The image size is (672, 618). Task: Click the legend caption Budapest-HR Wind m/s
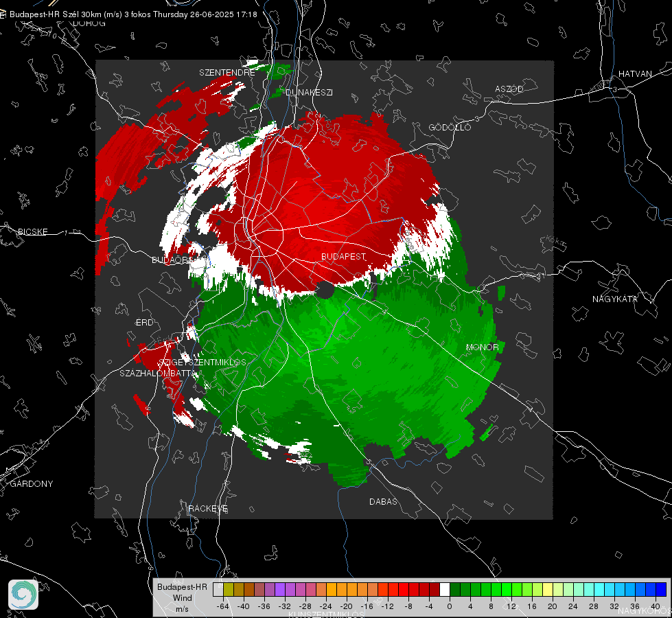point(182,598)
